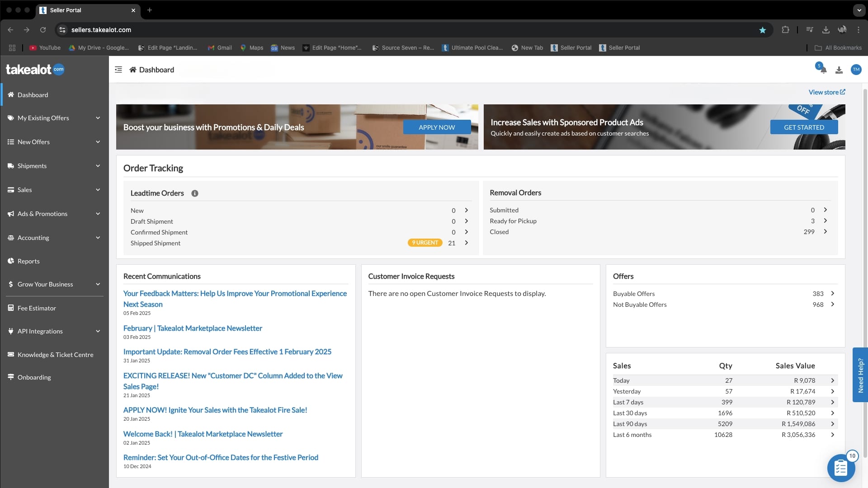Click the downloads icon in the top app bar

839,69
